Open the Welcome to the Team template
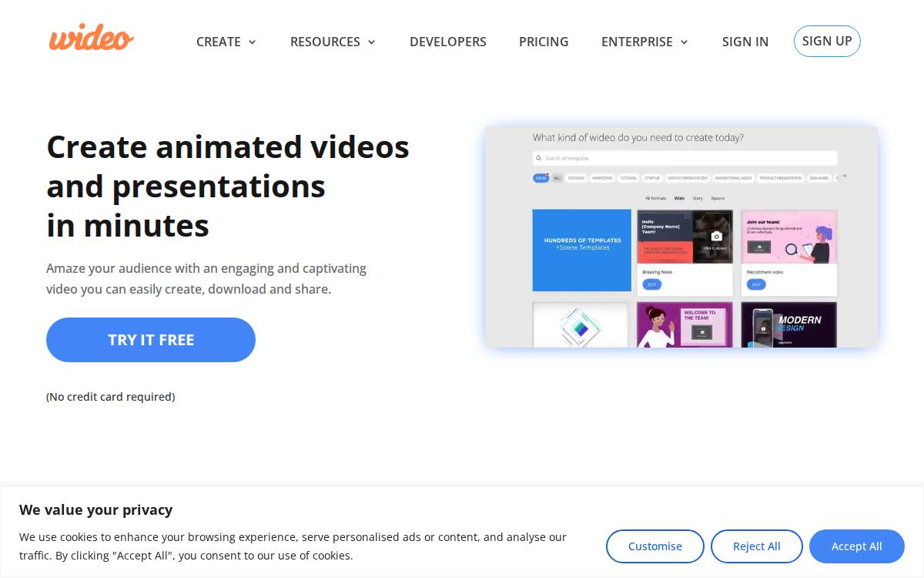Viewport: 924px width, 578px height. [685, 324]
